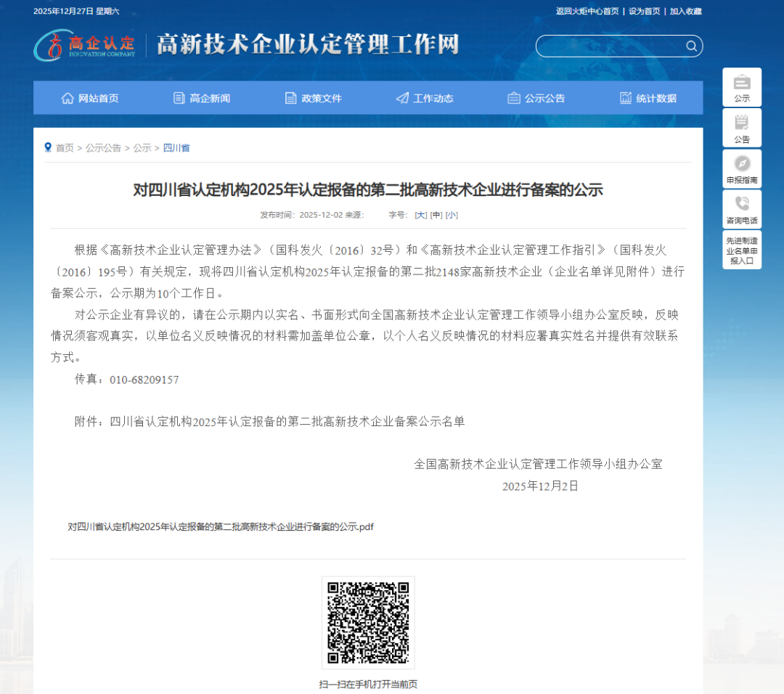784x694 pixels.
Task: Click the 高企认定 site logo
Action: (x=84, y=46)
